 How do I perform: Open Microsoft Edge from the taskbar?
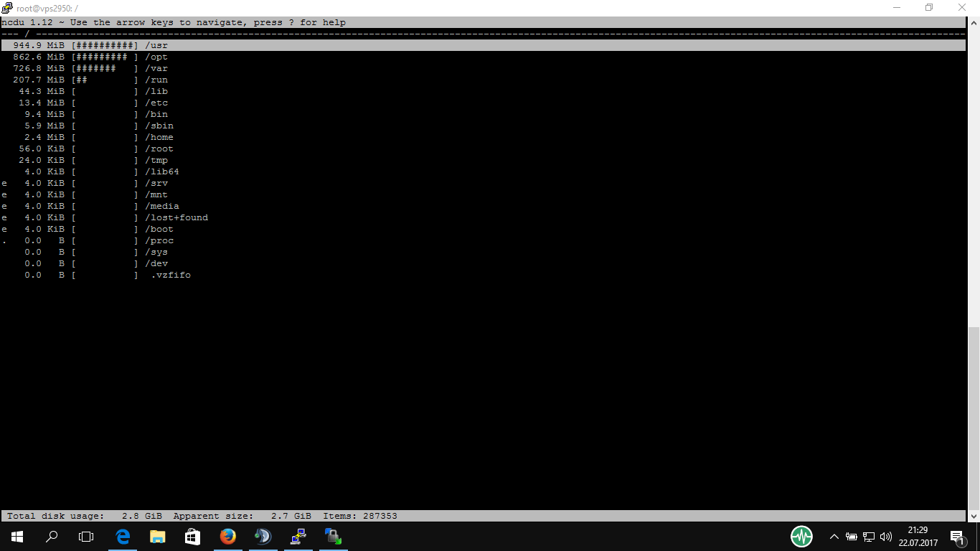click(123, 536)
